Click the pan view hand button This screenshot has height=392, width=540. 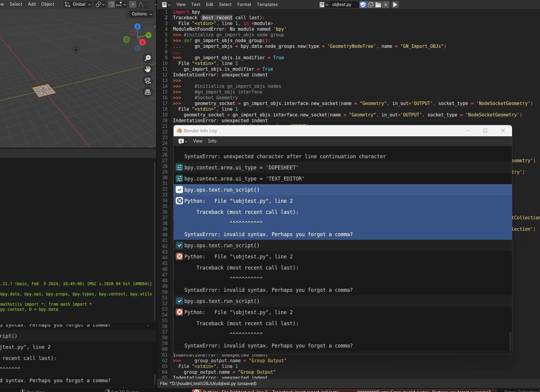pos(148,69)
